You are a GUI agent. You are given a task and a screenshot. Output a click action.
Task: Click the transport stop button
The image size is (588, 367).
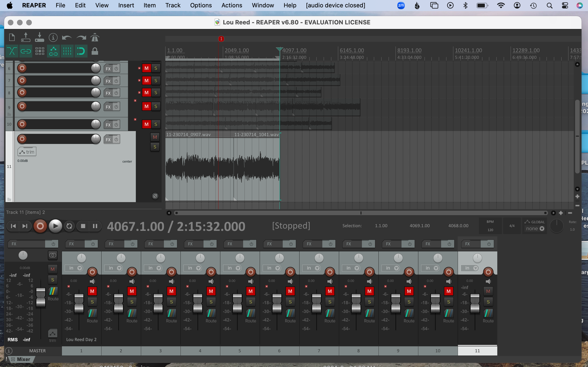pos(83,226)
